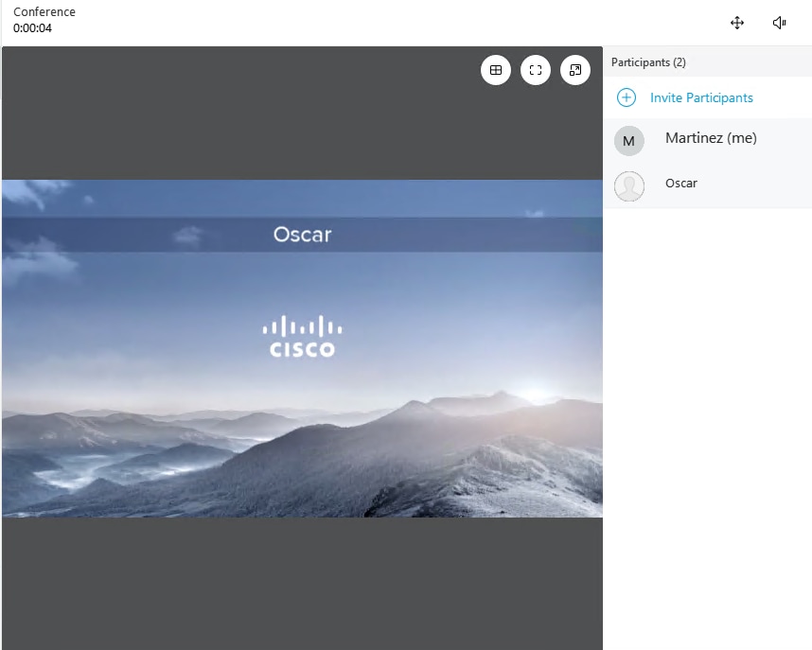Click Martinez's M avatar
The image size is (812, 650).
click(628, 141)
